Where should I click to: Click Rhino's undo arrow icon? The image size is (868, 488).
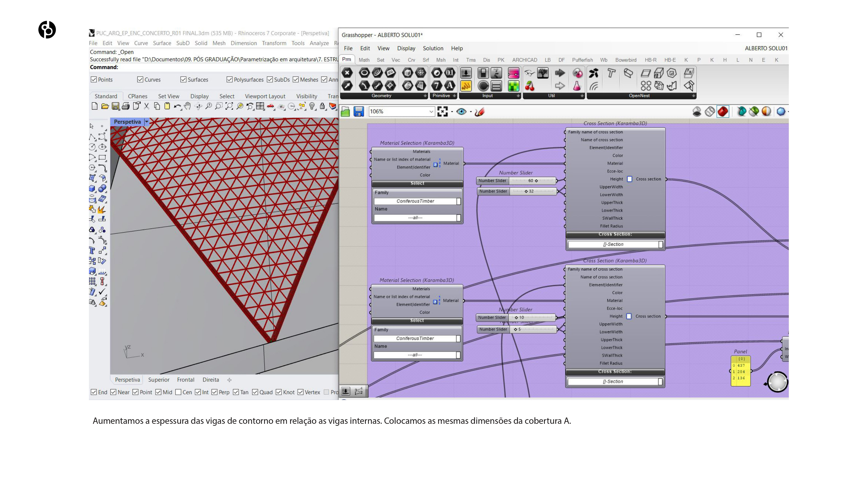177,106
